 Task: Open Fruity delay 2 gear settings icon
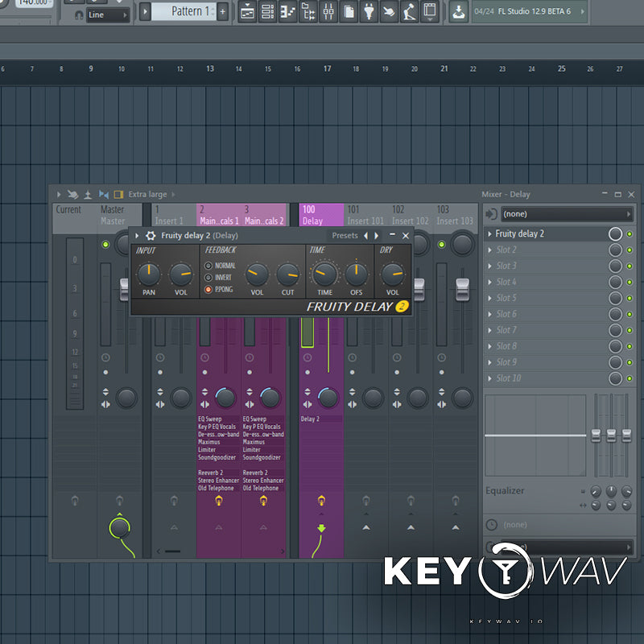tap(151, 236)
